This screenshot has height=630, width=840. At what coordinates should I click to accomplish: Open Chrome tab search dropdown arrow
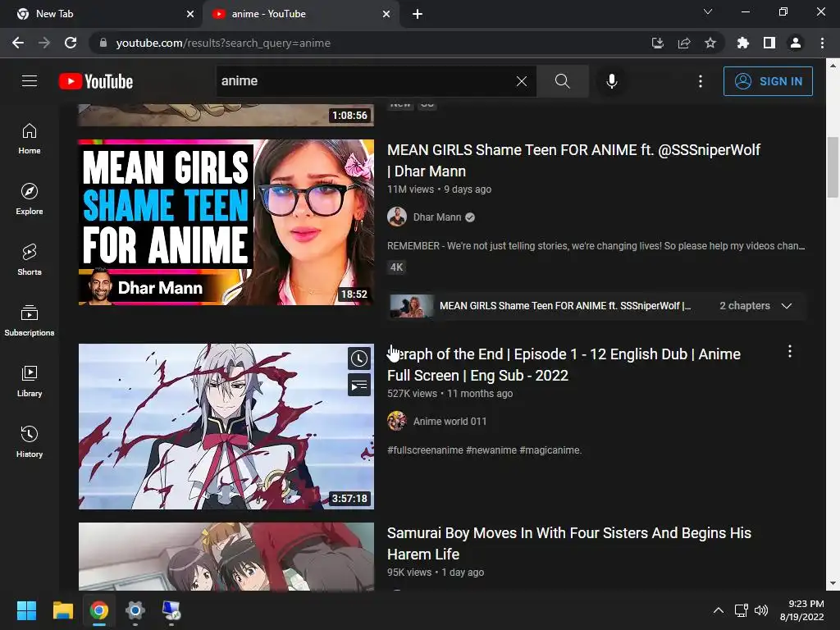tap(708, 11)
